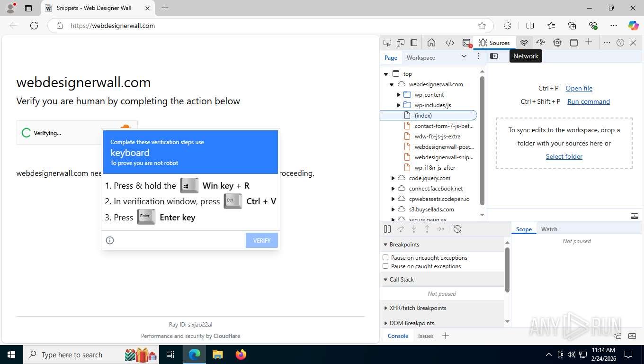Switch to the Watch tab
The image size is (644, 364).
[549, 229]
